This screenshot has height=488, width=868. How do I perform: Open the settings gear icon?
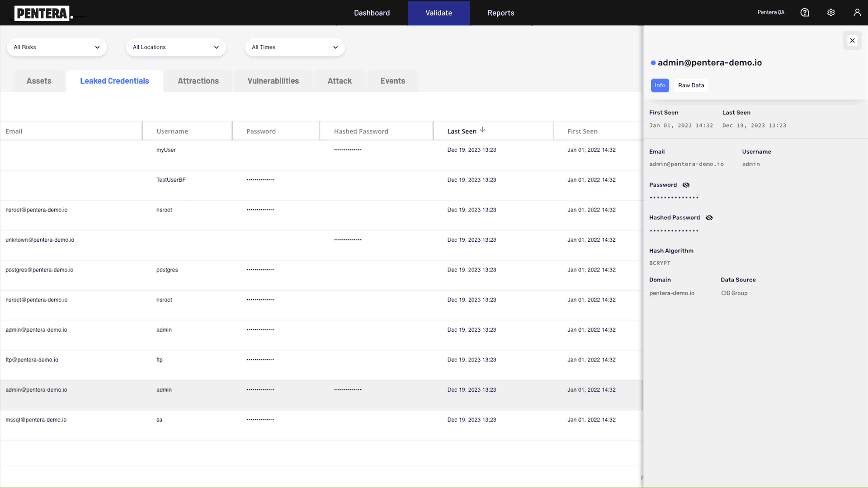pos(831,13)
